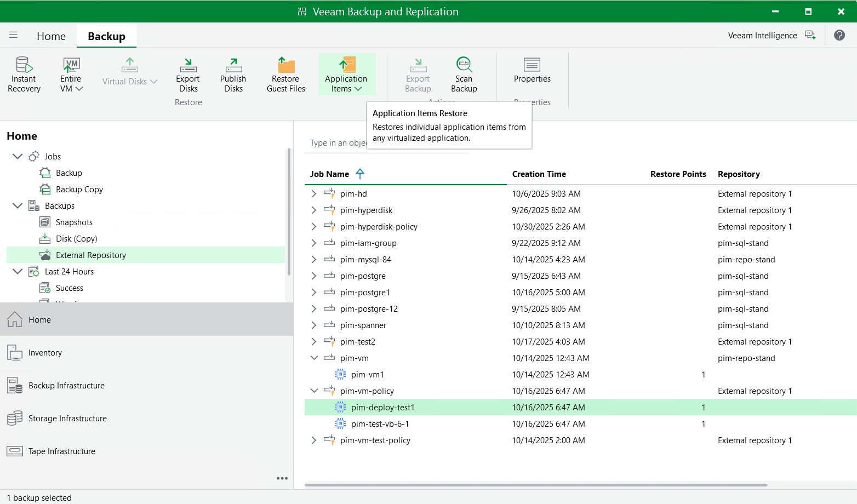Sort by Job Name column
The image size is (857, 504).
coord(329,174)
